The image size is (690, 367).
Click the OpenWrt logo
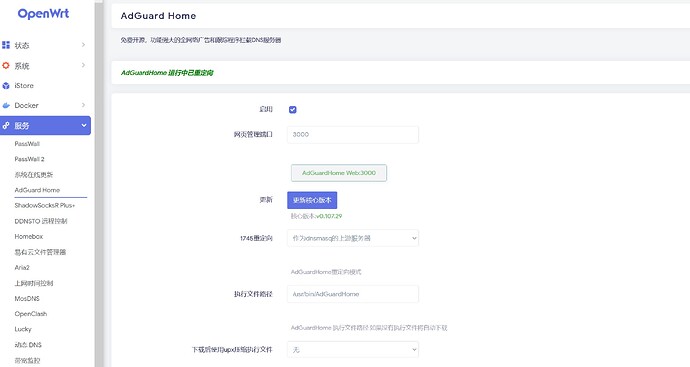43,14
